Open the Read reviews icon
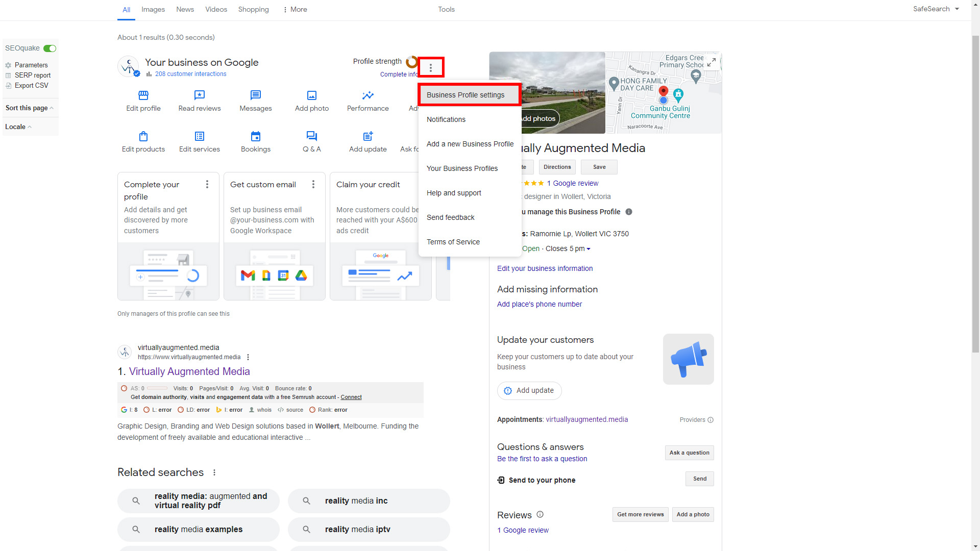 [x=200, y=95]
